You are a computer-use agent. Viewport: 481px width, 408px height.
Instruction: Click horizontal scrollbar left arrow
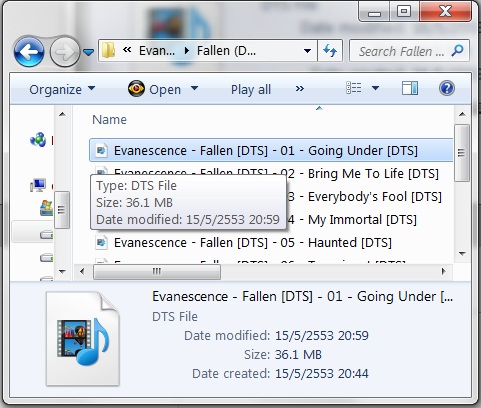[82, 271]
